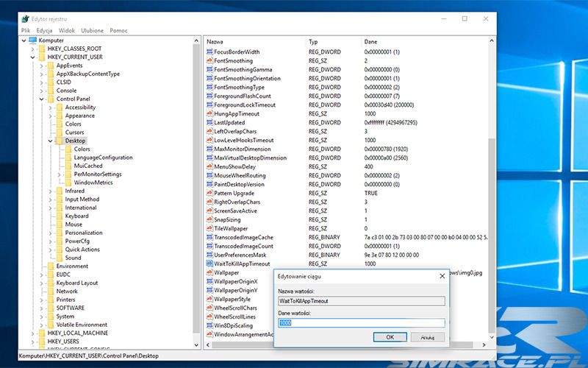The image size is (588, 368).
Task: Open the Edycja menu
Action: (x=44, y=31)
